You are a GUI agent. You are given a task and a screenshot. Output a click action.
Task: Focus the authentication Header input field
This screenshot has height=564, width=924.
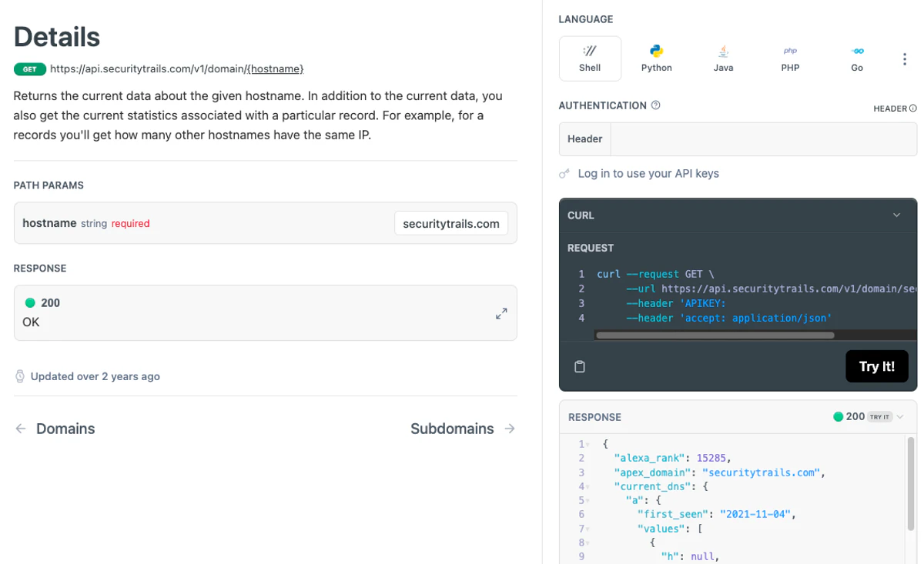762,139
